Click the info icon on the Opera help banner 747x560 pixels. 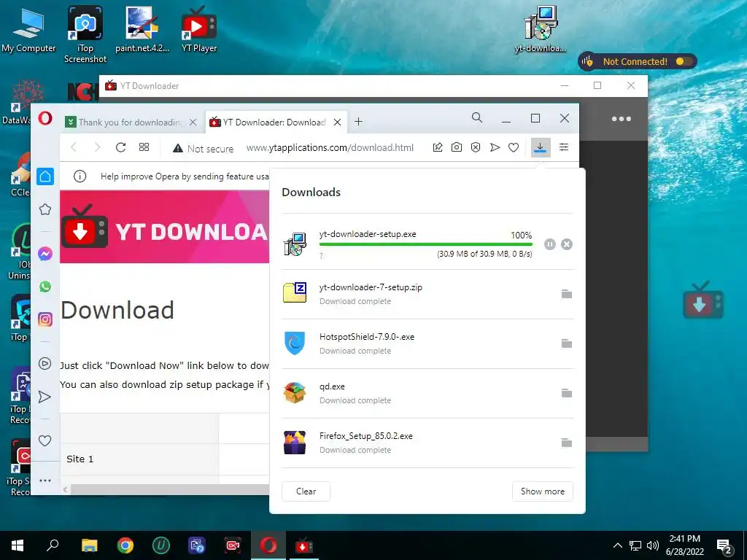click(80, 176)
